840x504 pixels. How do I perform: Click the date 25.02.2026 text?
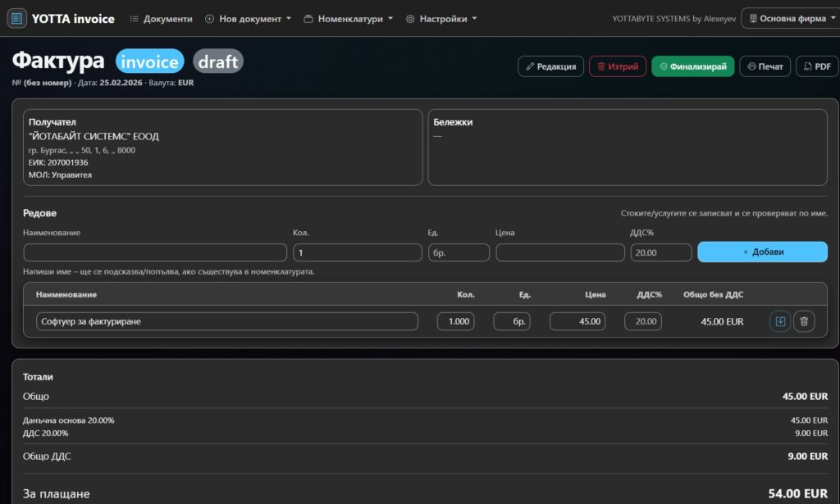pos(121,83)
